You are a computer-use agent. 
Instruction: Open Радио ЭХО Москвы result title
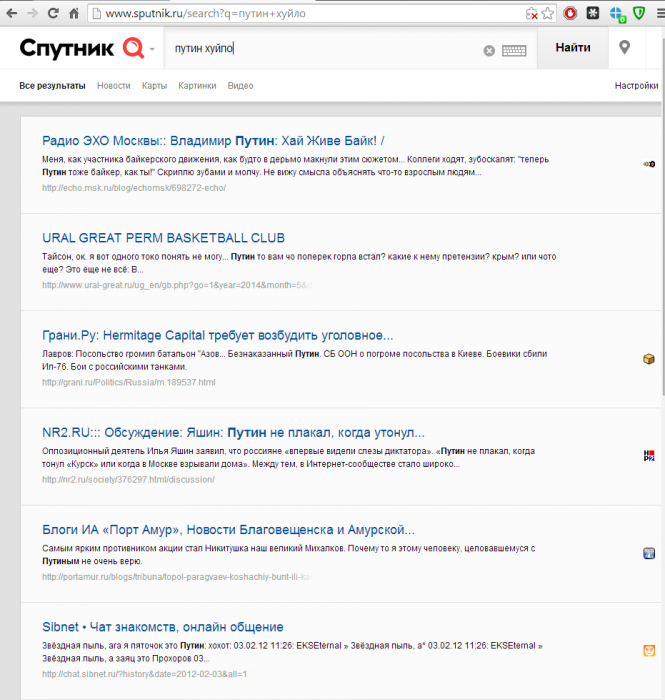pyautogui.click(x=213, y=141)
